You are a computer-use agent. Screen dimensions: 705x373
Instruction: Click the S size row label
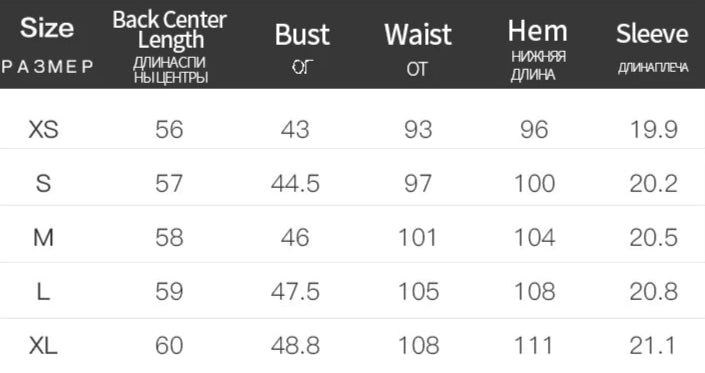[43, 183]
